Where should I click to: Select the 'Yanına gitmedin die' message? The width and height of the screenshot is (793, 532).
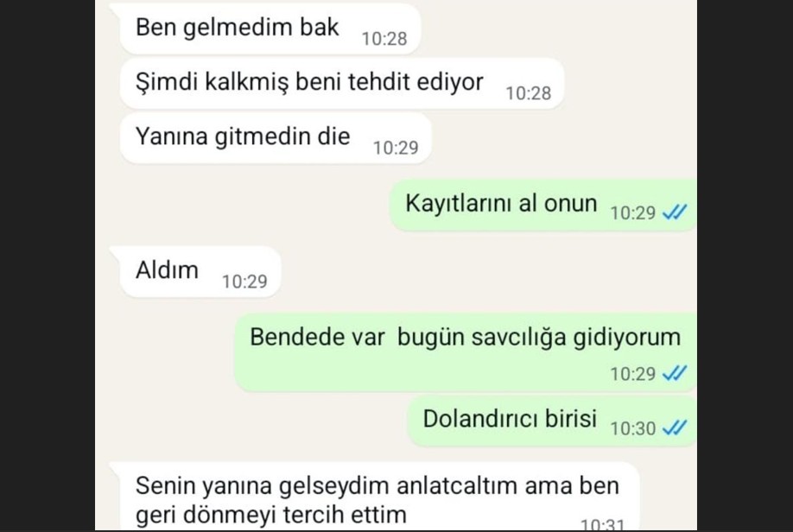pos(276,138)
